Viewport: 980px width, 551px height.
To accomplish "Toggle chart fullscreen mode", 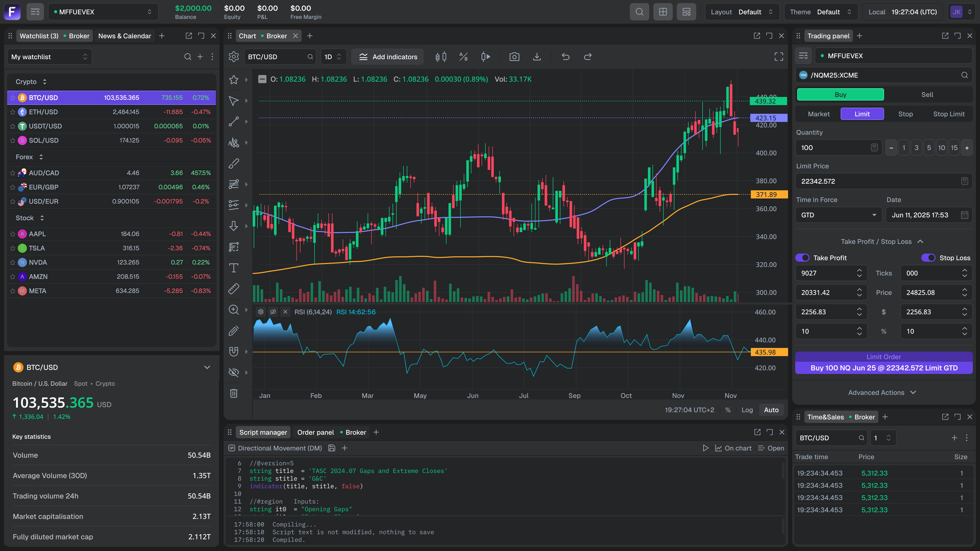I will pos(779,57).
